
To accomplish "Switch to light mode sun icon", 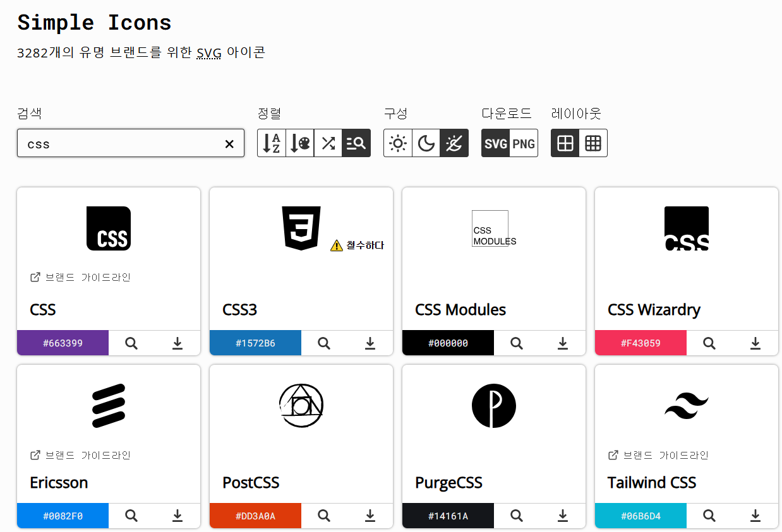I will click(x=398, y=143).
